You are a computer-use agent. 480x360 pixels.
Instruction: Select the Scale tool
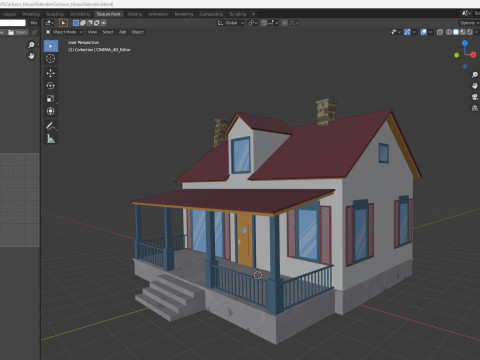(51, 98)
